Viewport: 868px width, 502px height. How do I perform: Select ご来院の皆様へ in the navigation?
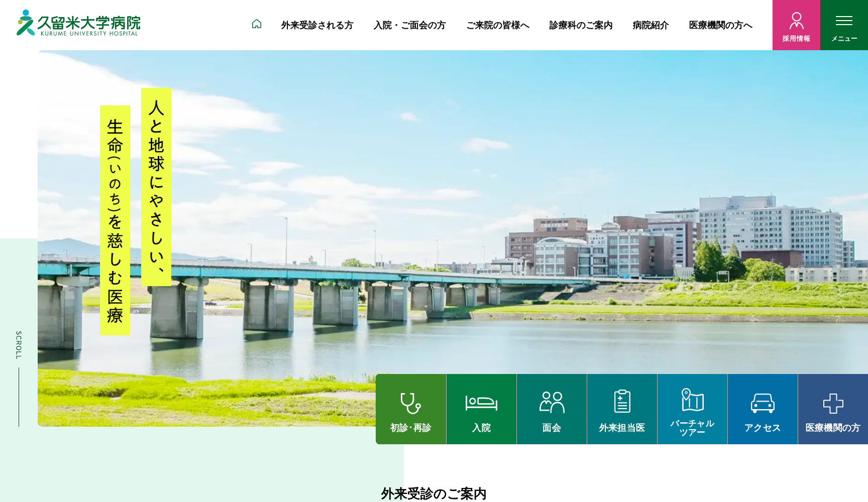pos(498,25)
